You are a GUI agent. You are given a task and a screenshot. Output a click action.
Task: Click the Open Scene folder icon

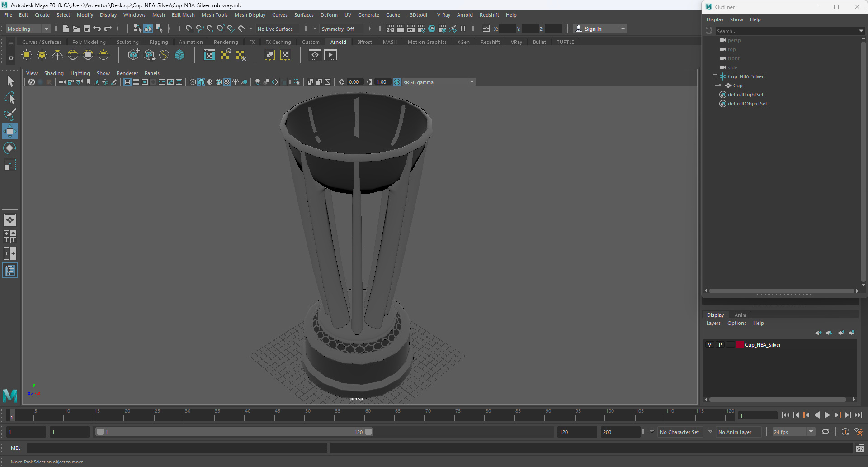coord(76,29)
